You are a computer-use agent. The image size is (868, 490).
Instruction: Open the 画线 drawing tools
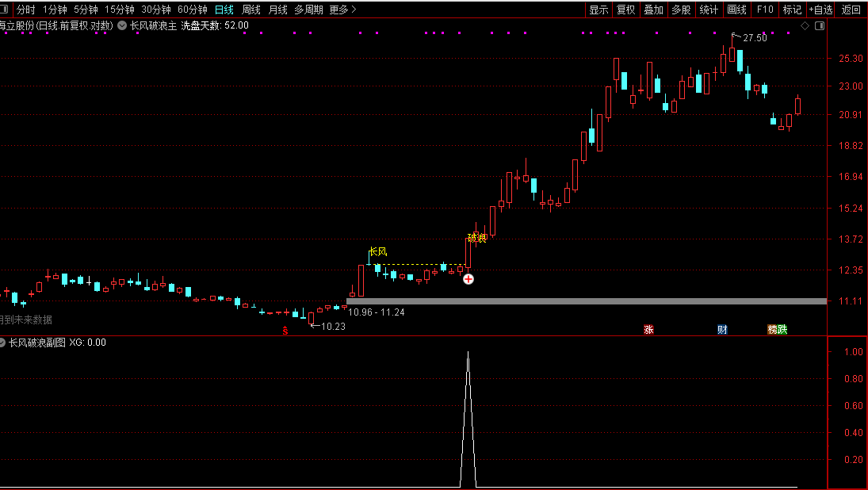[x=736, y=10]
